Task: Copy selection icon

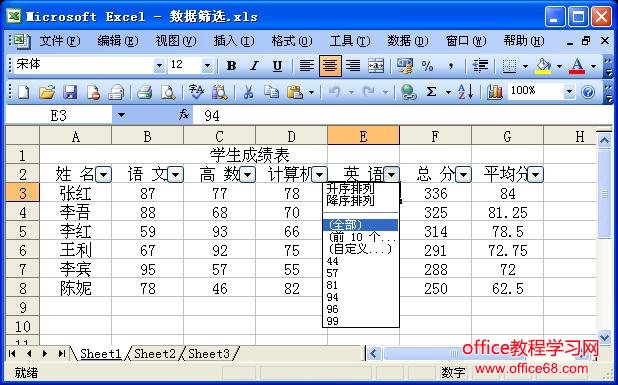Action: click(x=271, y=92)
